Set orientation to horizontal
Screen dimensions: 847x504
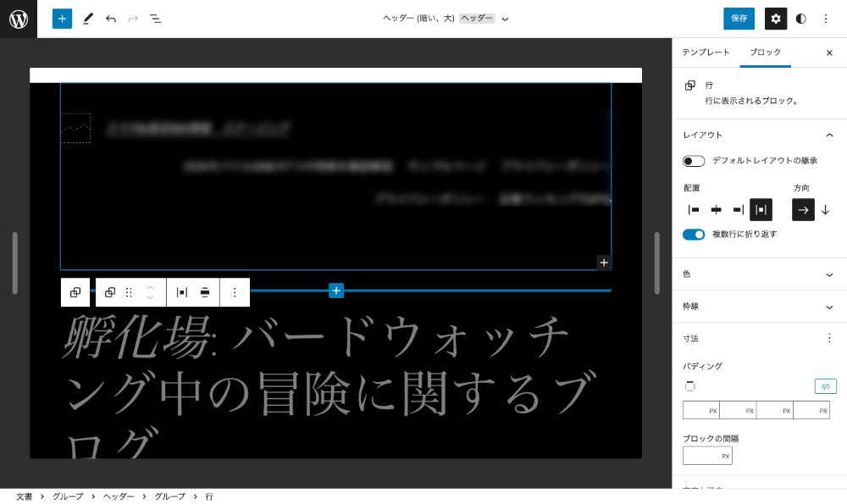pos(803,209)
